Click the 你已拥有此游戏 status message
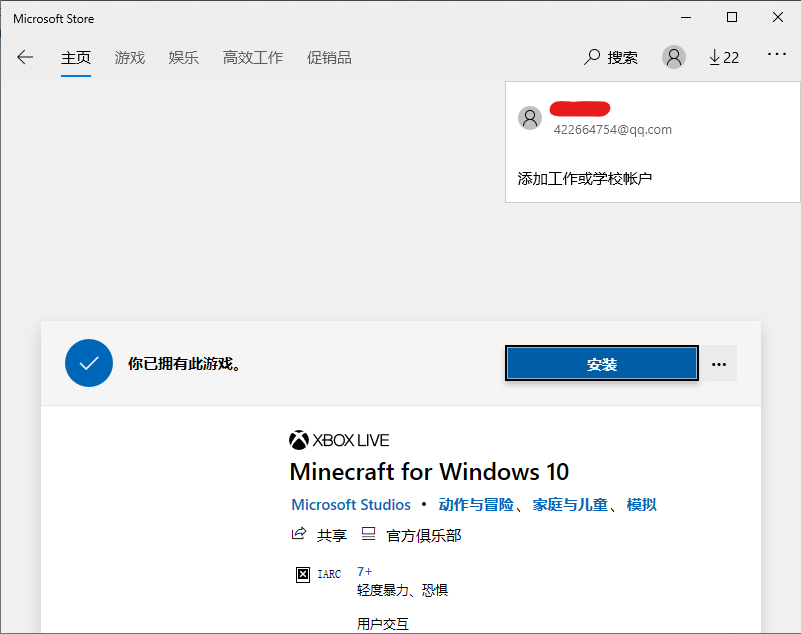This screenshot has width=801, height=634. point(184,364)
